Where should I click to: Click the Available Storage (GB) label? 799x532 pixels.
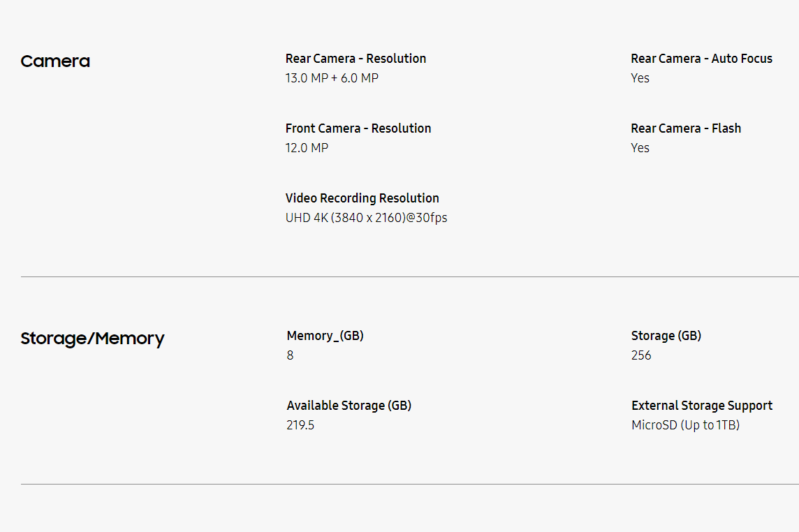click(x=349, y=406)
